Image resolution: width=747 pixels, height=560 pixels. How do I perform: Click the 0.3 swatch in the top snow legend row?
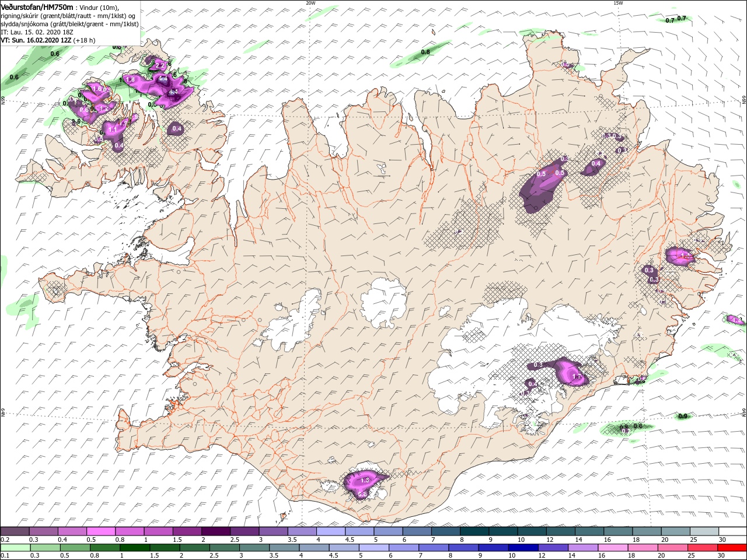point(43,531)
